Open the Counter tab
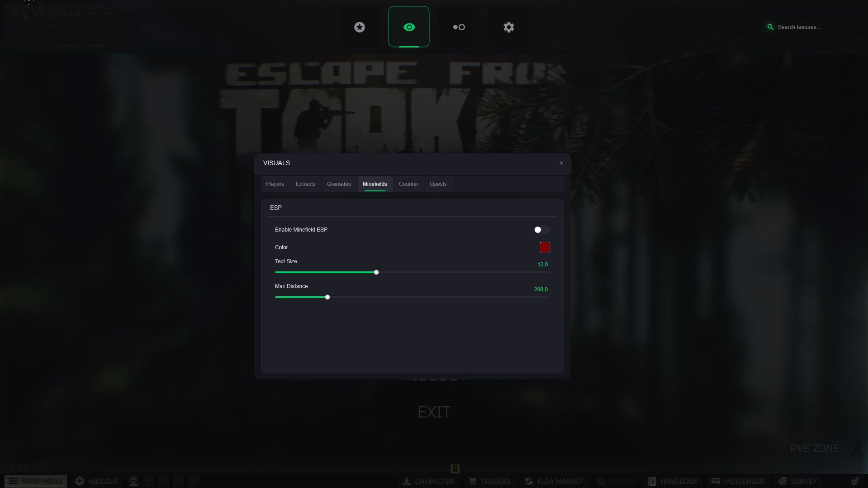This screenshot has width=868, height=488. pyautogui.click(x=408, y=184)
